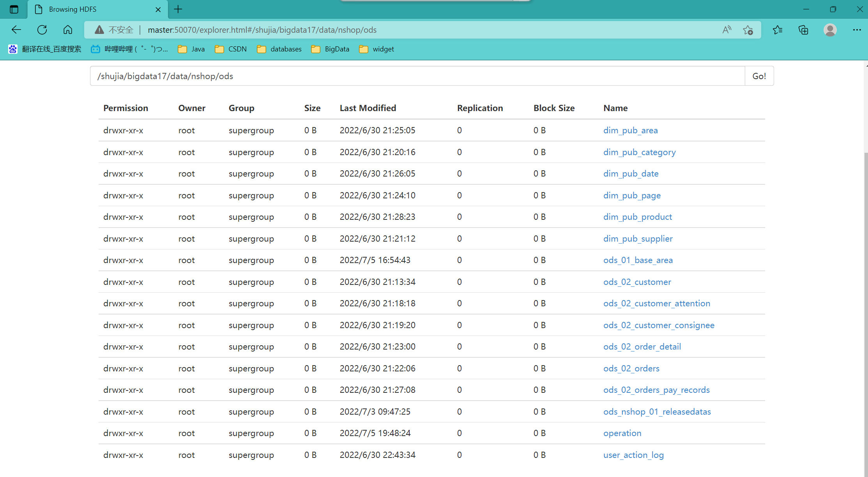Open the ods_02_order_detail directory

click(642, 347)
